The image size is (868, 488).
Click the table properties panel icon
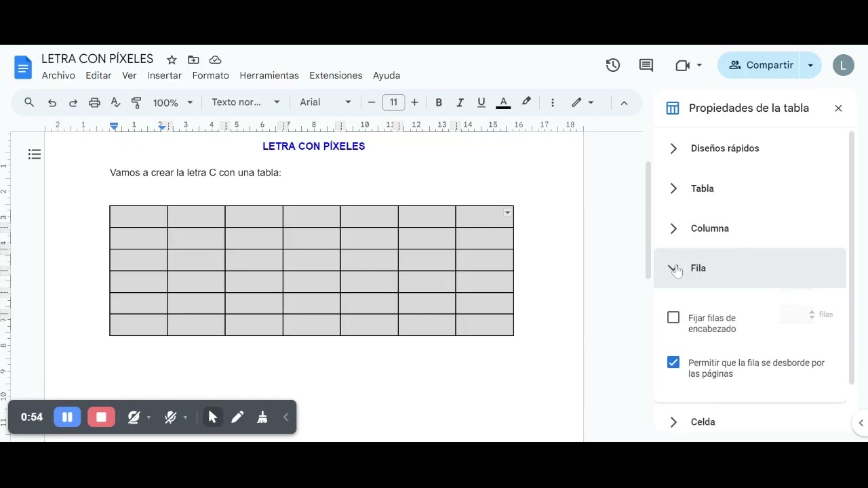tap(672, 108)
